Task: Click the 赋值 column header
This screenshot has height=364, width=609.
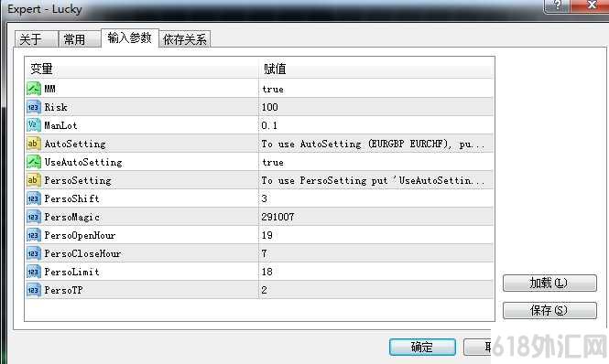Action: (376, 69)
